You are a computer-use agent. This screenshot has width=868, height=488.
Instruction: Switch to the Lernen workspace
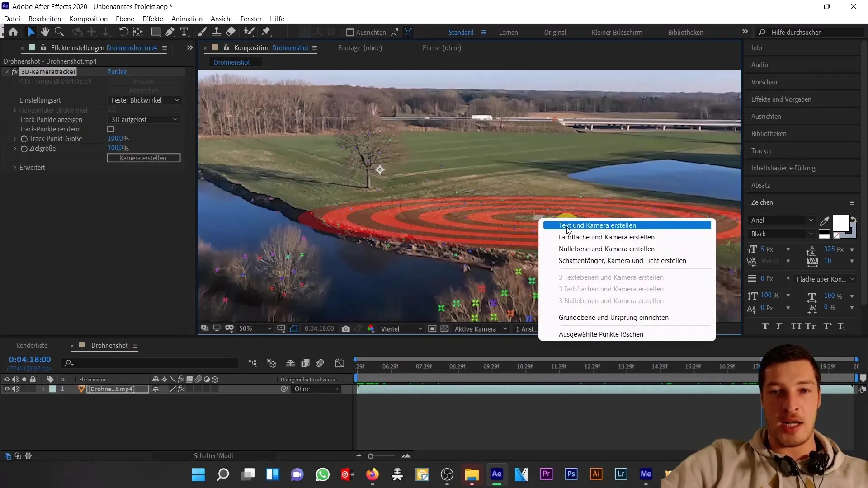[x=509, y=33]
